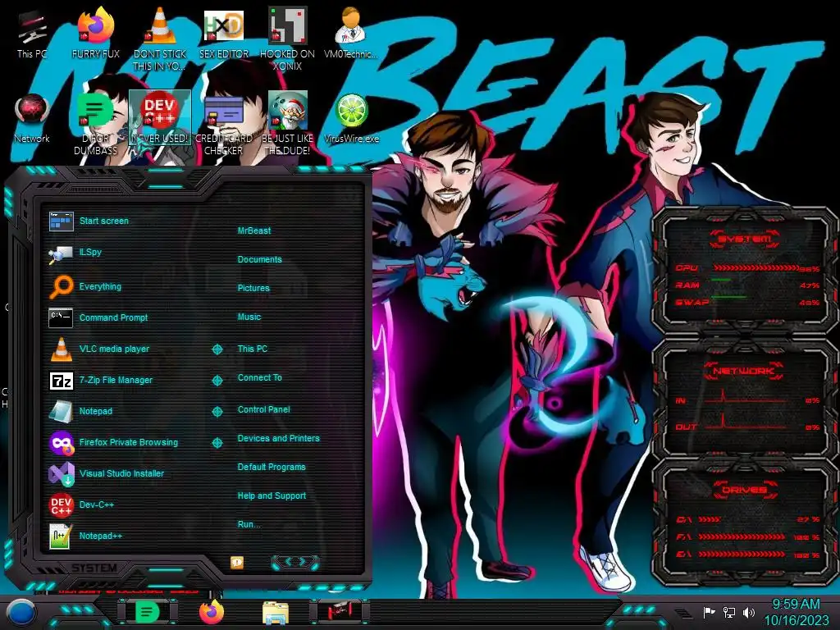Select the HOOKED ON XONIX desktop icon
Viewport: 840px width, 630px height.
pos(287,39)
